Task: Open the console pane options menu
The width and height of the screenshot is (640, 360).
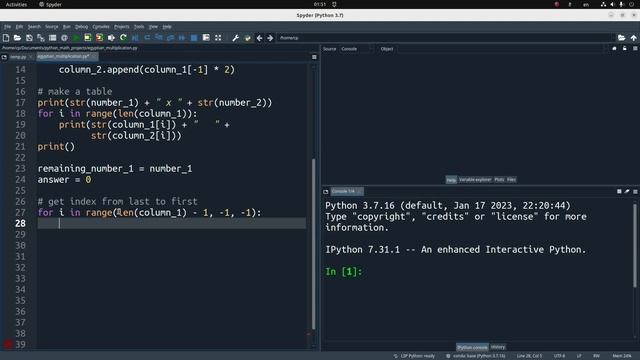Action: pyautogui.click(x=635, y=191)
